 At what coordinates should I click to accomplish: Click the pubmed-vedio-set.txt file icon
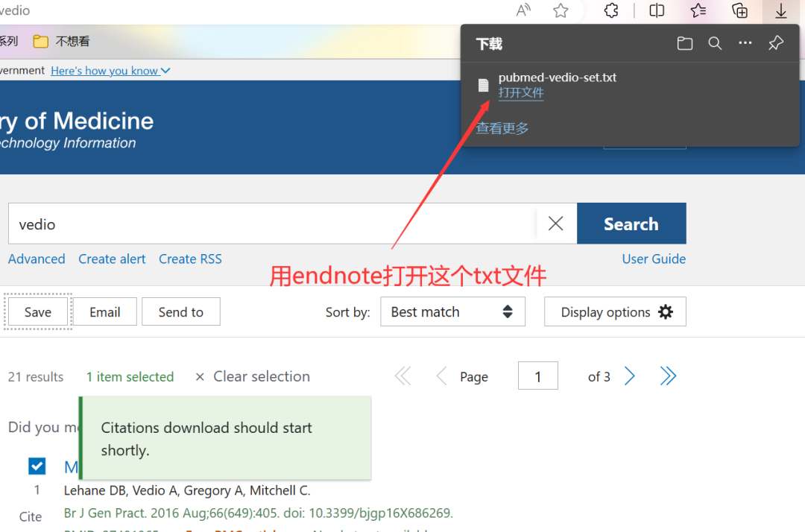483,85
